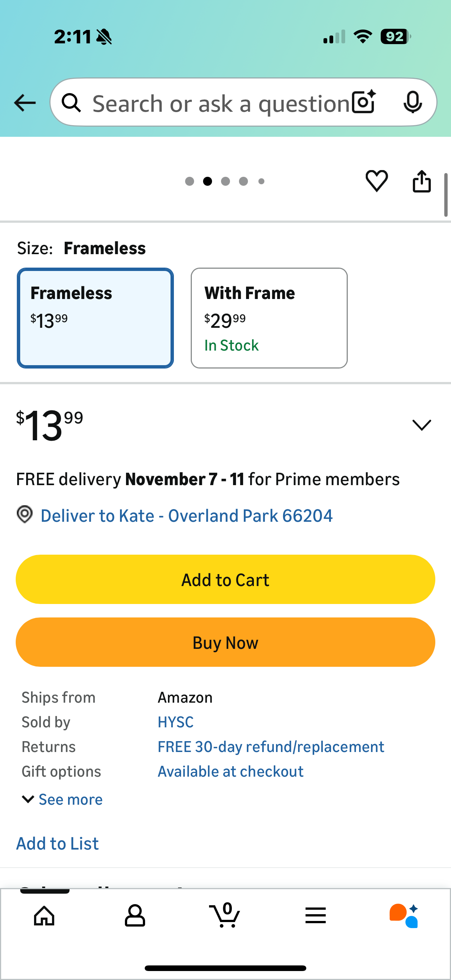
Task: Tap the microphone voice search icon
Action: (x=412, y=102)
